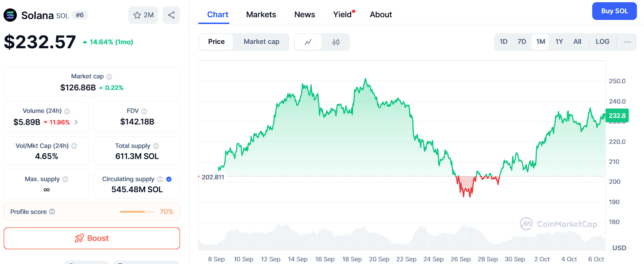Click the Total supply info icon
Viewport: 644px width, 264px height.
(156, 146)
